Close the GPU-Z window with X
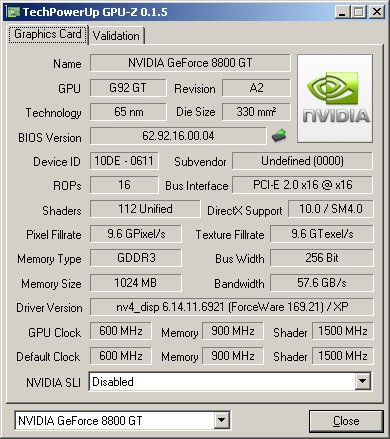The height and width of the screenshot is (439, 390). [x=377, y=12]
